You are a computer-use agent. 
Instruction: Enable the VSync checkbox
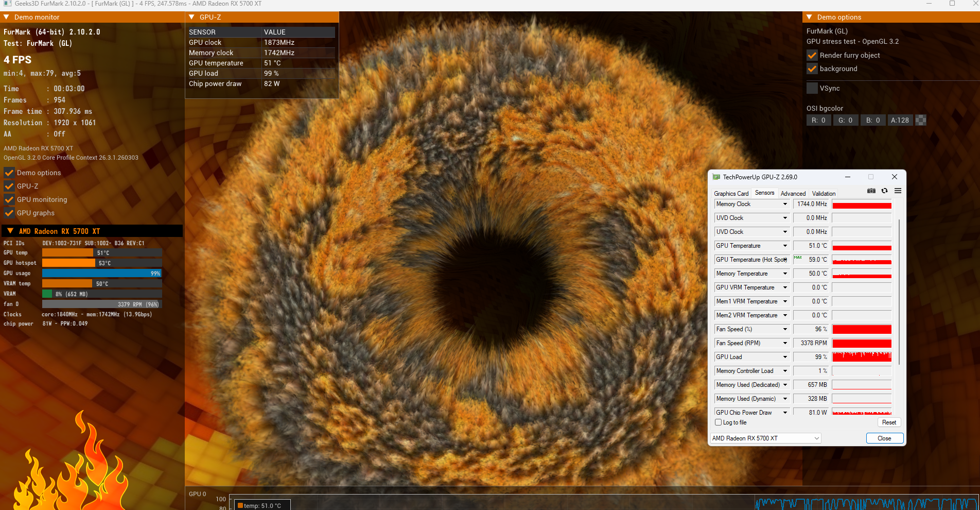(x=812, y=88)
